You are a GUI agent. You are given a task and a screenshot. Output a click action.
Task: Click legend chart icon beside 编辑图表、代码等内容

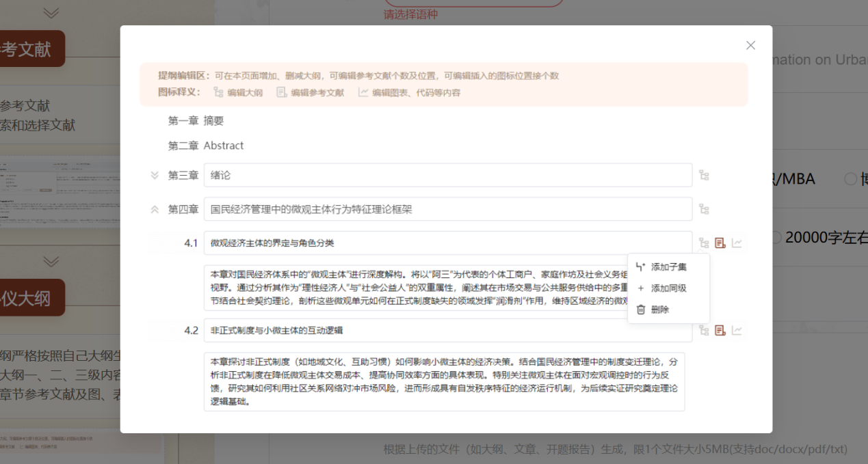click(363, 92)
